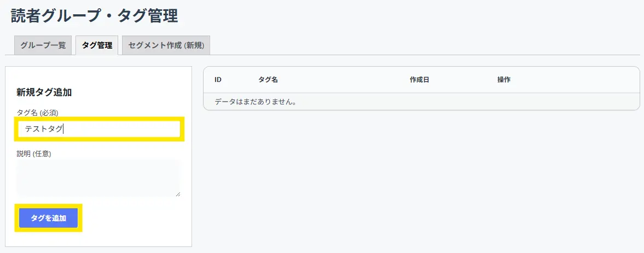Select the タグ管理 tab
644x253 pixels.
point(97,45)
